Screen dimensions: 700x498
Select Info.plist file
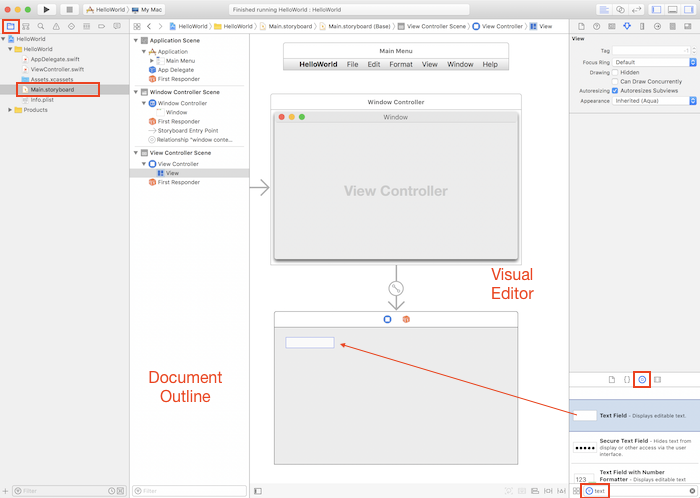[42, 100]
